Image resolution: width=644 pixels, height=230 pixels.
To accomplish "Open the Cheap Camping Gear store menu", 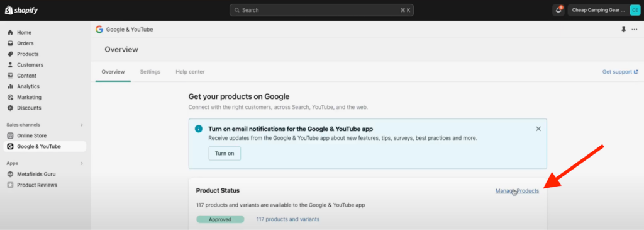I will (604, 10).
